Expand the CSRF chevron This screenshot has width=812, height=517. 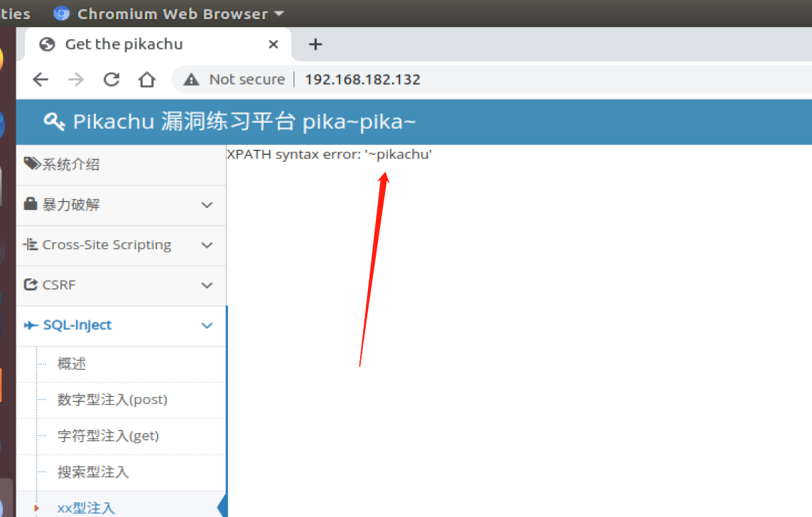[x=207, y=285]
